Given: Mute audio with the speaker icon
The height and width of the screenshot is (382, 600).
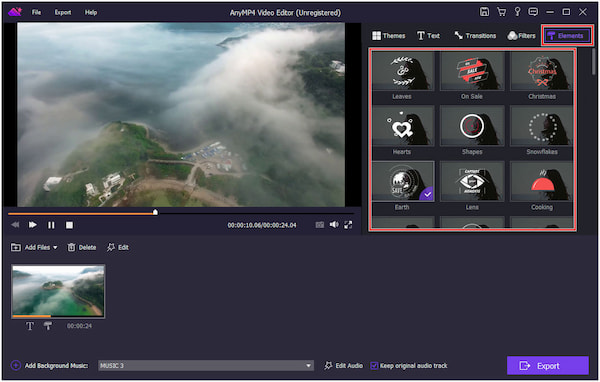Looking at the screenshot, I should click(x=334, y=225).
